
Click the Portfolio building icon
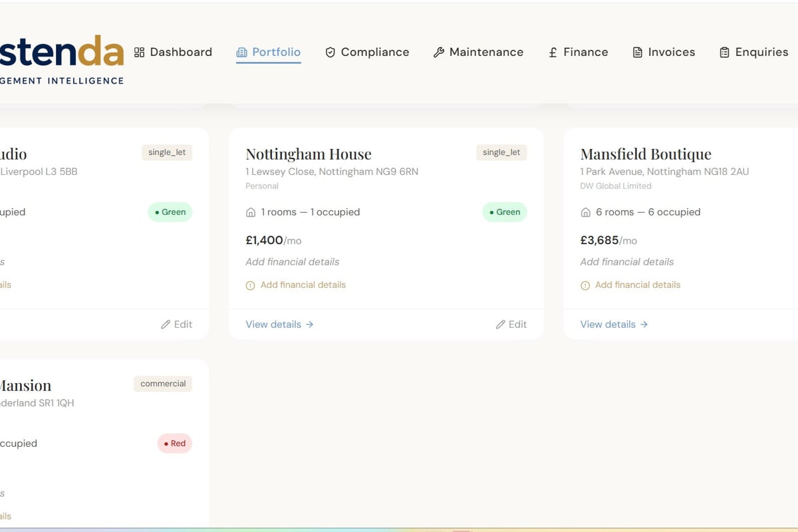[x=241, y=52]
